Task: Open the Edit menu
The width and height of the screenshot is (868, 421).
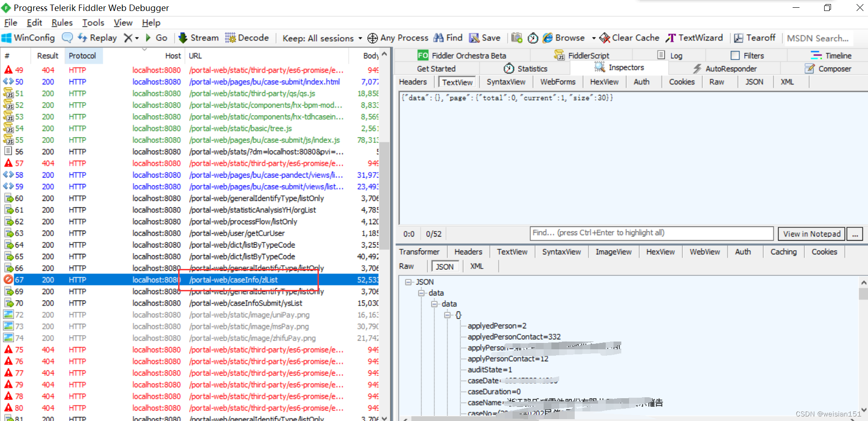Action: (x=34, y=22)
